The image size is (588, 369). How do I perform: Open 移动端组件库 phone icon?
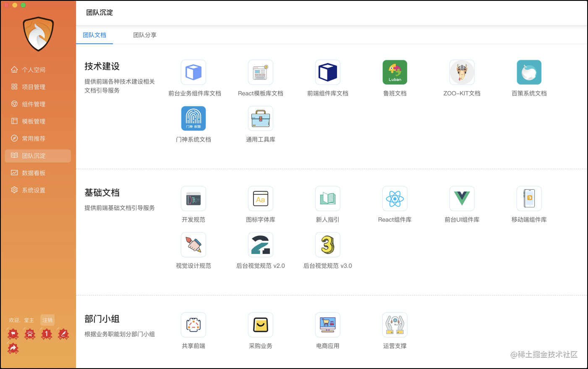pyautogui.click(x=529, y=199)
